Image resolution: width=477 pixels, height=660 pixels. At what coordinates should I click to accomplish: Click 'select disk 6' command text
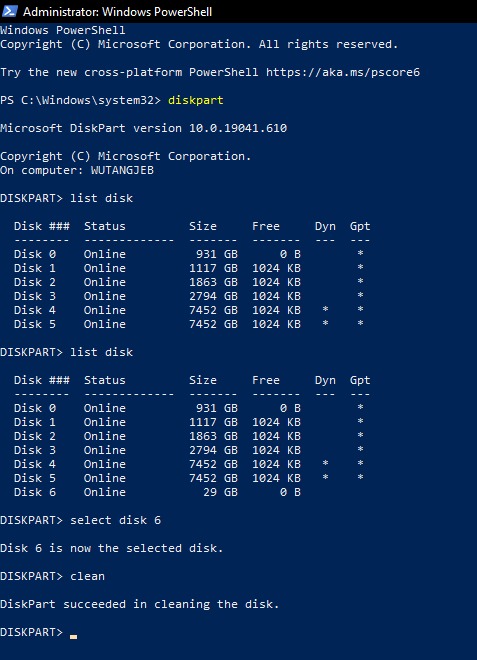tap(115, 520)
